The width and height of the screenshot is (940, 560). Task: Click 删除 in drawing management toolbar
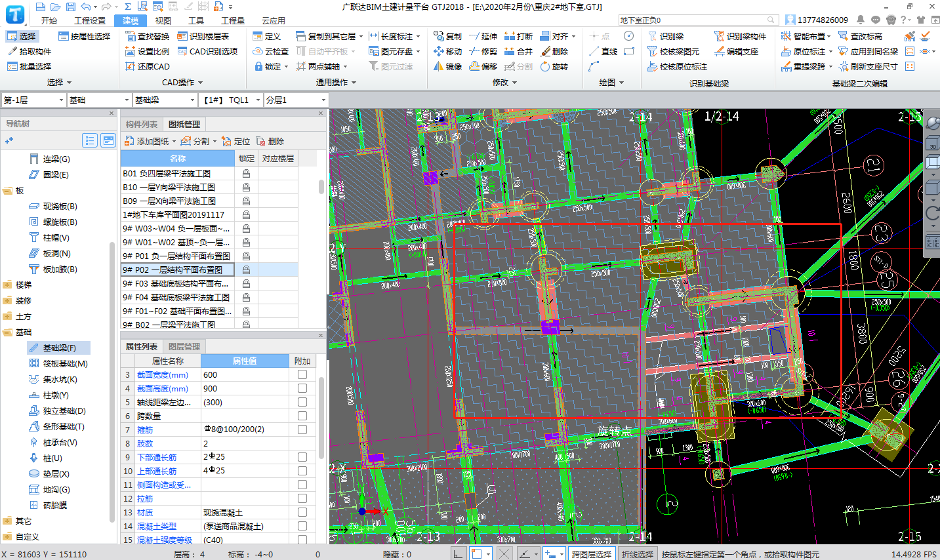point(270,141)
